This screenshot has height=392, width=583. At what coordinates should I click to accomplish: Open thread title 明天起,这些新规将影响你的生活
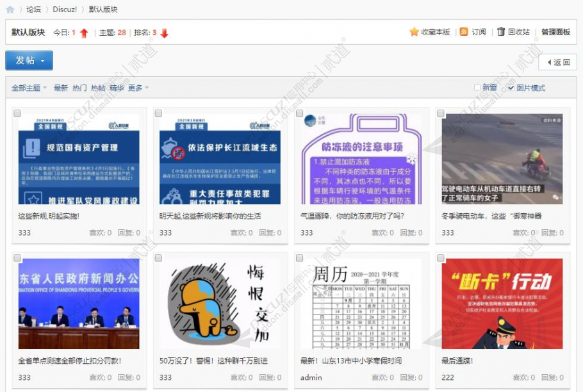210,216
